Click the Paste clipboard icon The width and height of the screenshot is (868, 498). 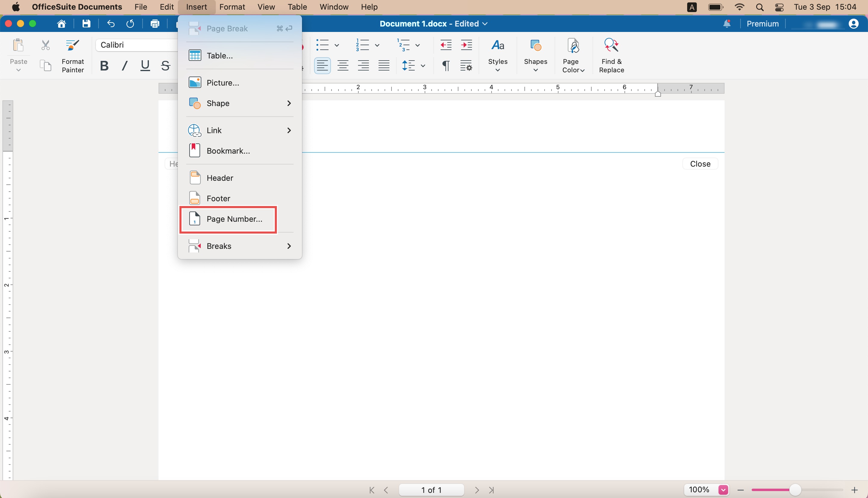[18, 45]
